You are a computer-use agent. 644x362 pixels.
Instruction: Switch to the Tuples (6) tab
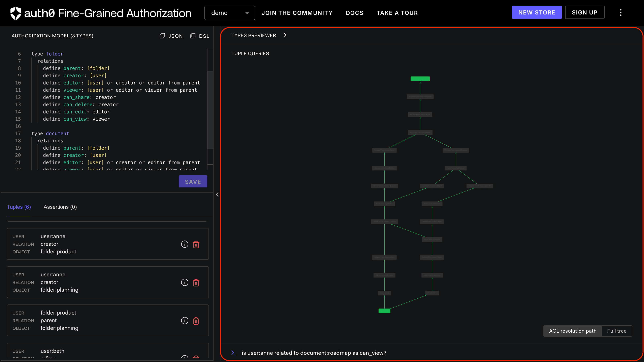click(19, 207)
